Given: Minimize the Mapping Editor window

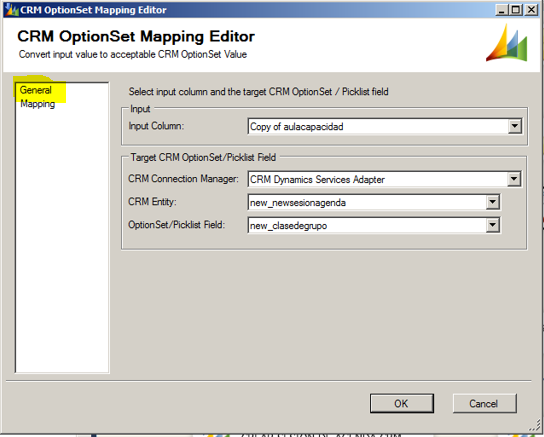Looking at the screenshot, I should pyautogui.click(x=501, y=10).
